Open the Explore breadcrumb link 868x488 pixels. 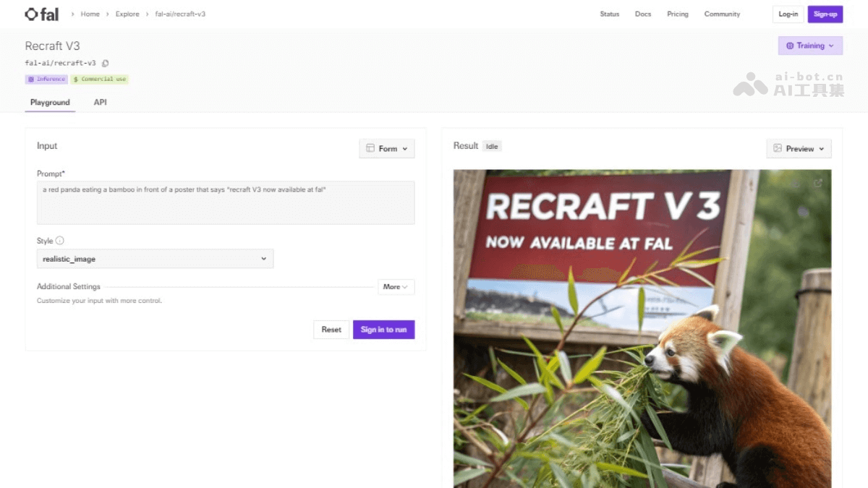[x=127, y=14]
